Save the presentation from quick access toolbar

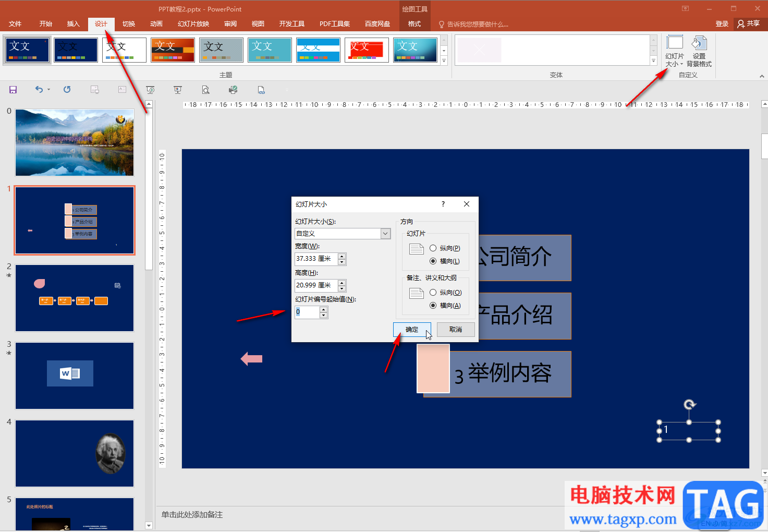click(x=13, y=90)
